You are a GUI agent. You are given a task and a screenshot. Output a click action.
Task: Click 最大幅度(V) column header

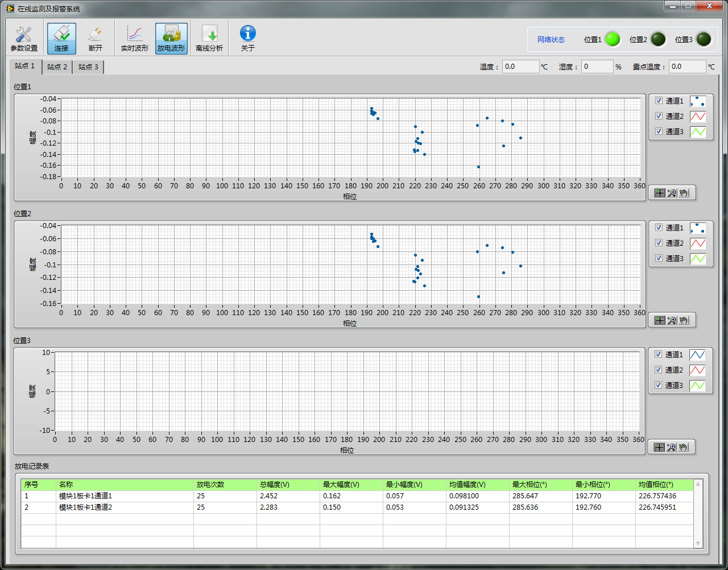(351, 485)
